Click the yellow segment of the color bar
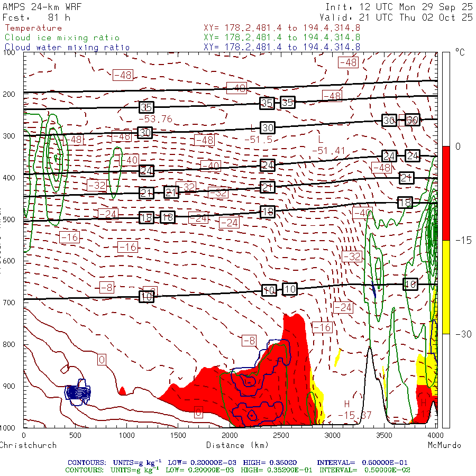This screenshot has width=476, height=476. (446, 287)
